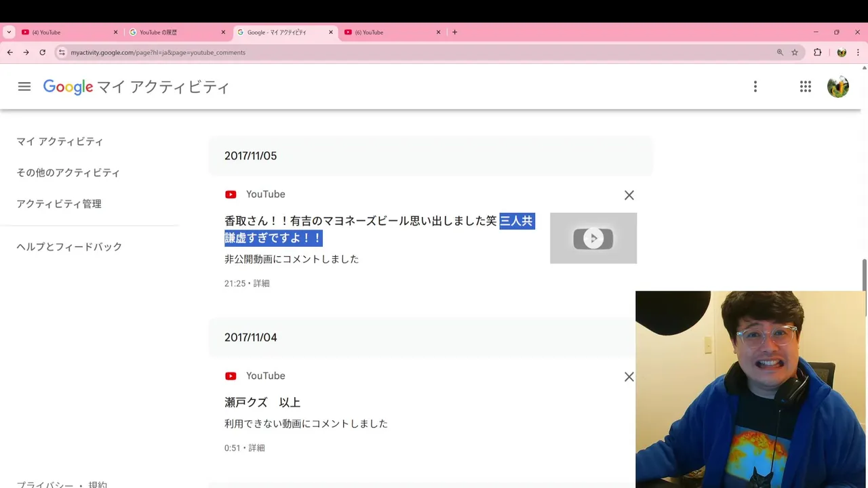This screenshot has width=868, height=488.
Task: Go back in browser
Action: [x=9, y=52]
